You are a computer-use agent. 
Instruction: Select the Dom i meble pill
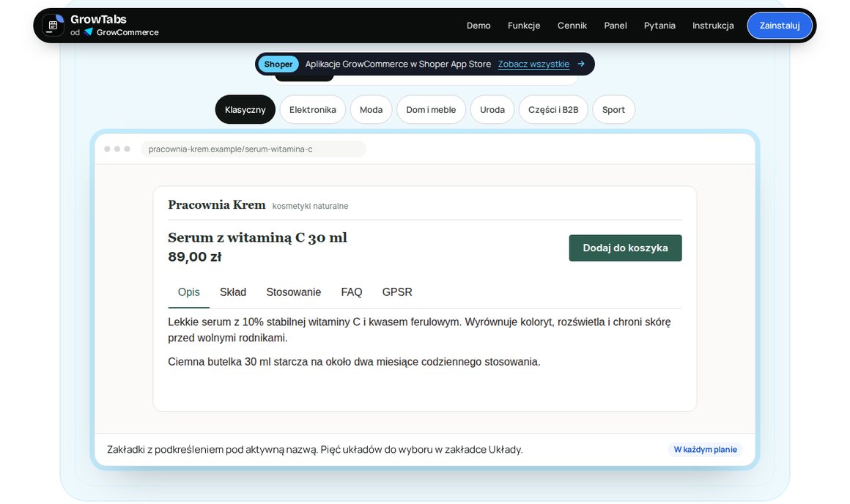click(431, 109)
